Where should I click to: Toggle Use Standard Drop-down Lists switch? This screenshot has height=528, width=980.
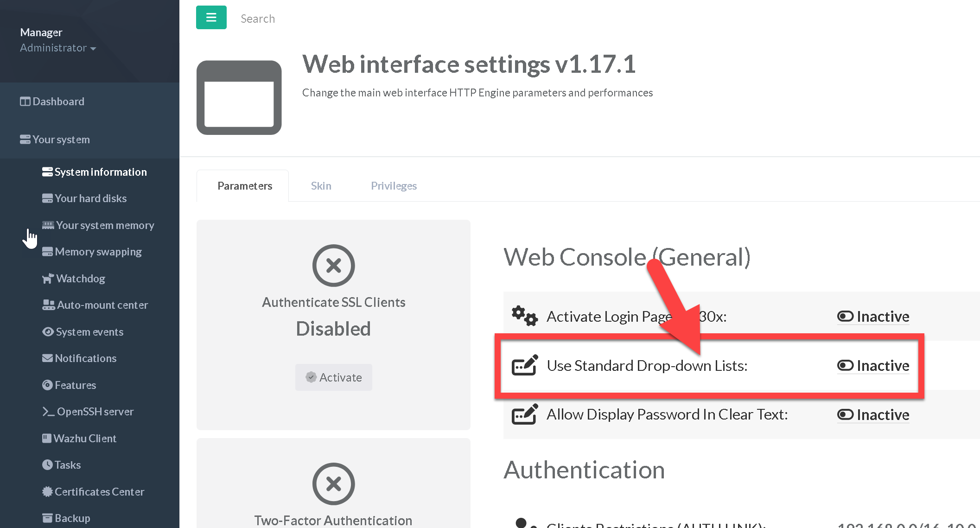click(873, 366)
